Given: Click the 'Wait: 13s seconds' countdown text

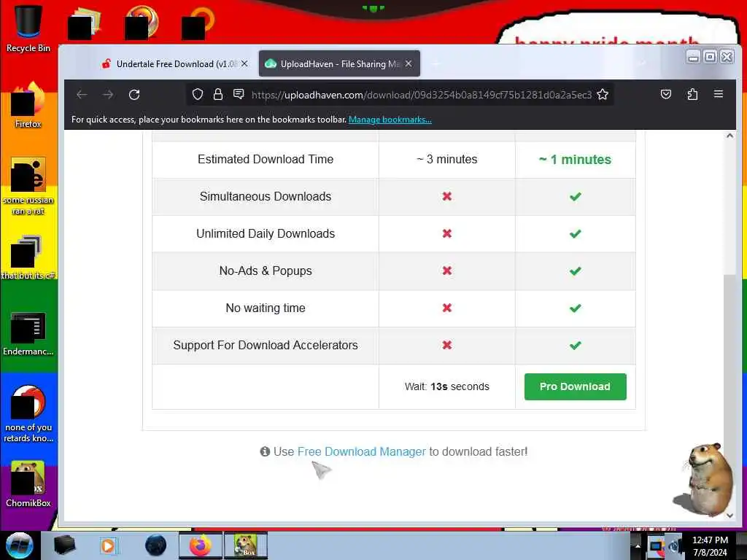Looking at the screenshot, I should (x=447, y=386).
